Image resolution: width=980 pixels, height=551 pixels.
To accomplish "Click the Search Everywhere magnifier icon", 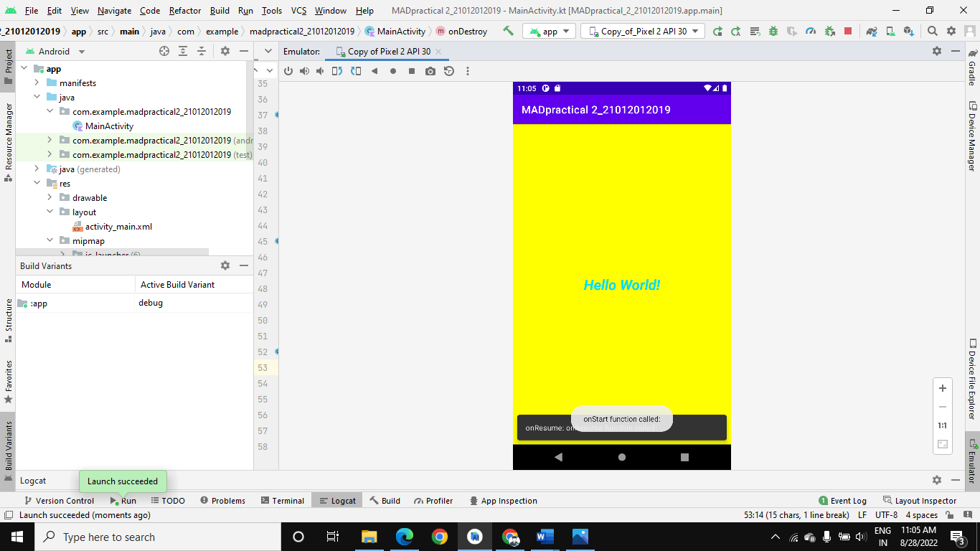I will point(933,31).
